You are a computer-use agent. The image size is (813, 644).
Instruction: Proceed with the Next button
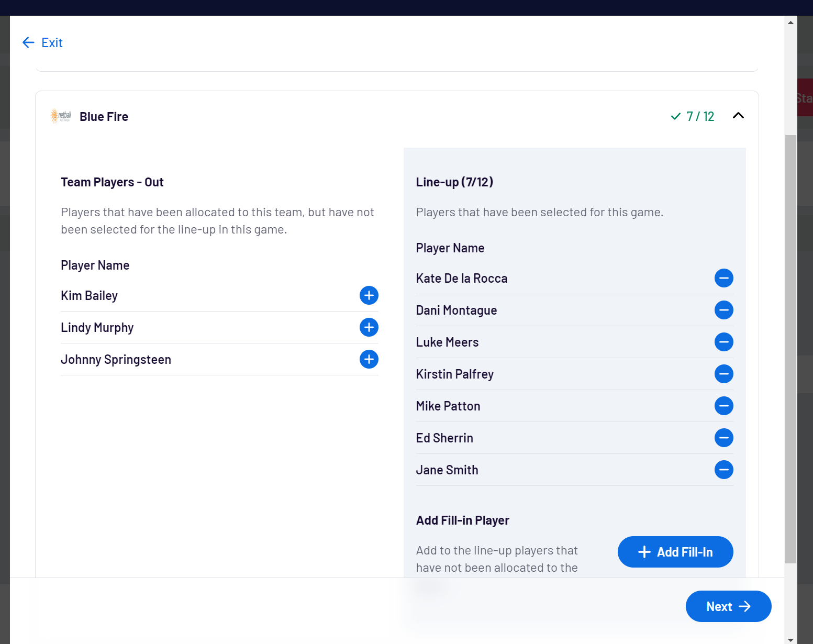click(728, 606)
